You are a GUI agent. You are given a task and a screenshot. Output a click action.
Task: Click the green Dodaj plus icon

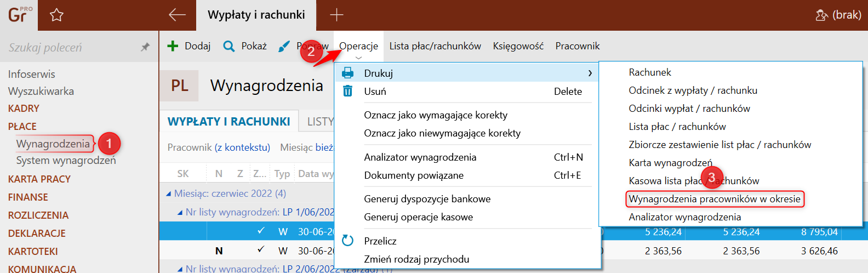pos(173,46)
